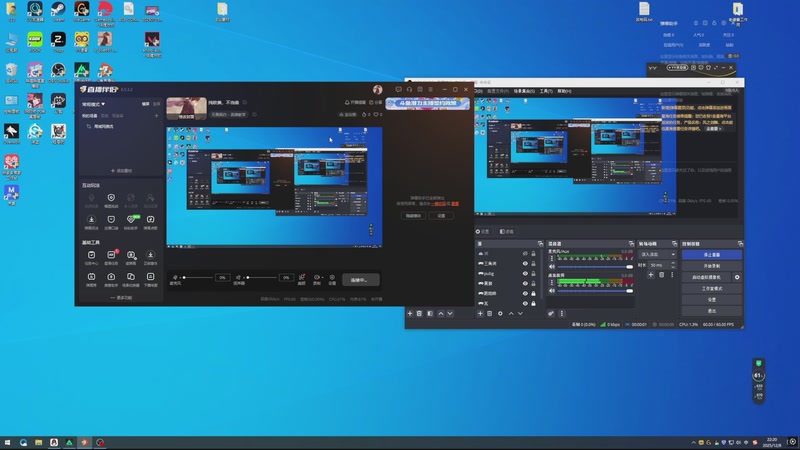Click add material button in streaming sidebar
Image resolution: width=800 pixels, height=450 pixels.
pyautogui.click(x=121, y=171)
